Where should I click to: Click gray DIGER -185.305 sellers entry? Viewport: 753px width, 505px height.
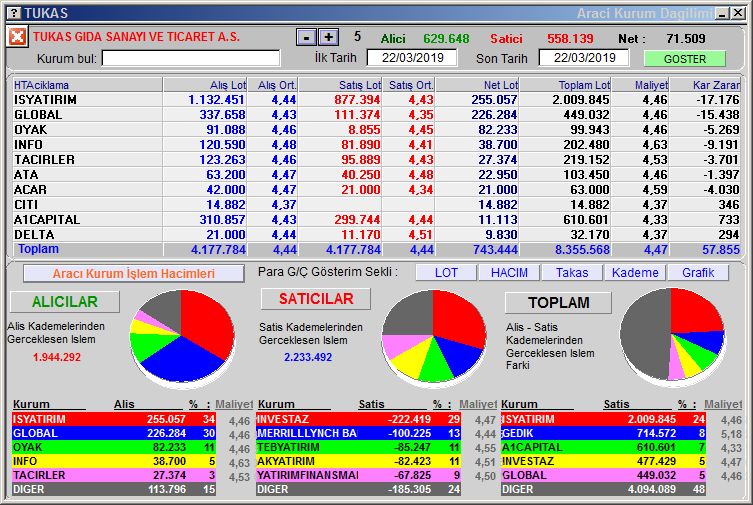pos(359,489)
